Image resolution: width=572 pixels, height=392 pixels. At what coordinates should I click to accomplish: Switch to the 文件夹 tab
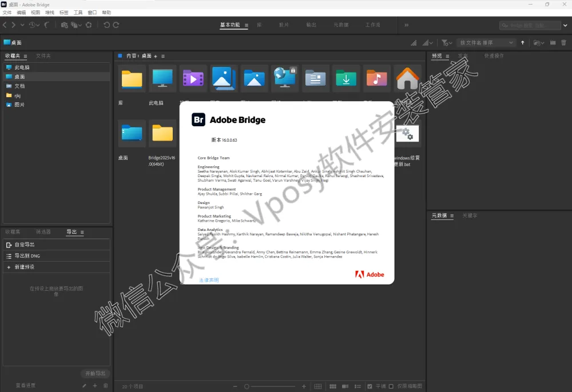(x=43, y=56)
